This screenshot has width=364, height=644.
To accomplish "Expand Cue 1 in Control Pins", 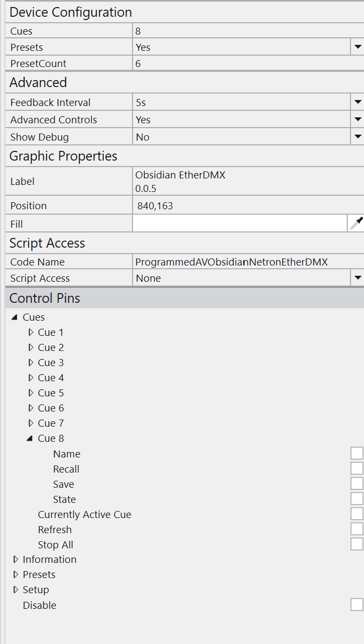I will 30,332.
